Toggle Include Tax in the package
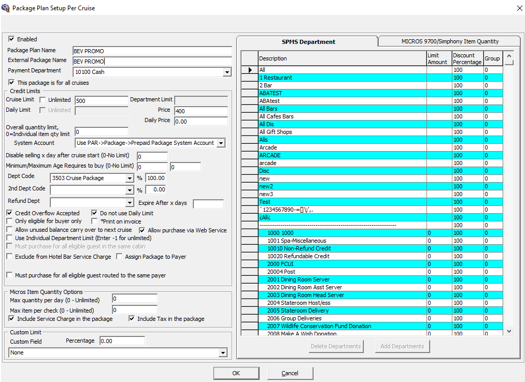Image resolution: width=525 pixels, height=382 pixels. coord(132,318)
